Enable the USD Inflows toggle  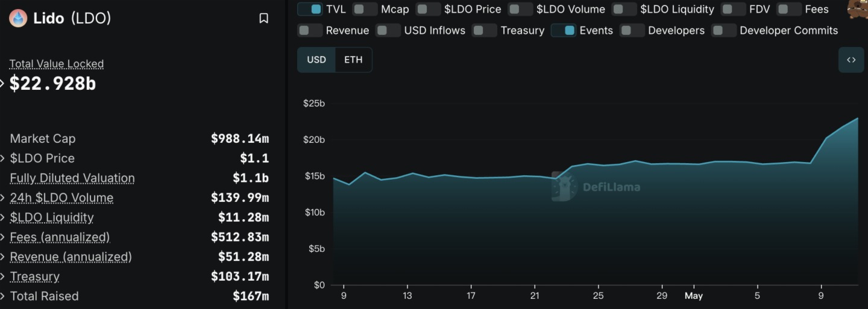tap(388, 30)
